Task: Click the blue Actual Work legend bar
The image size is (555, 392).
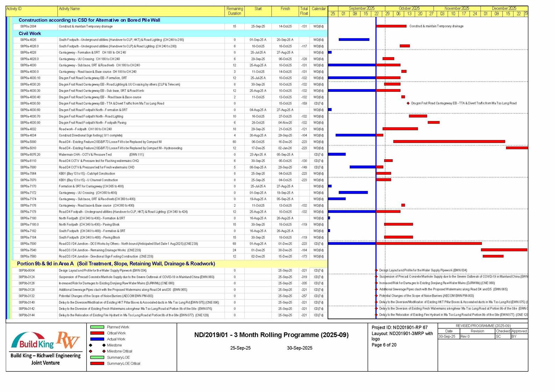Action: (x=97, y=339)
